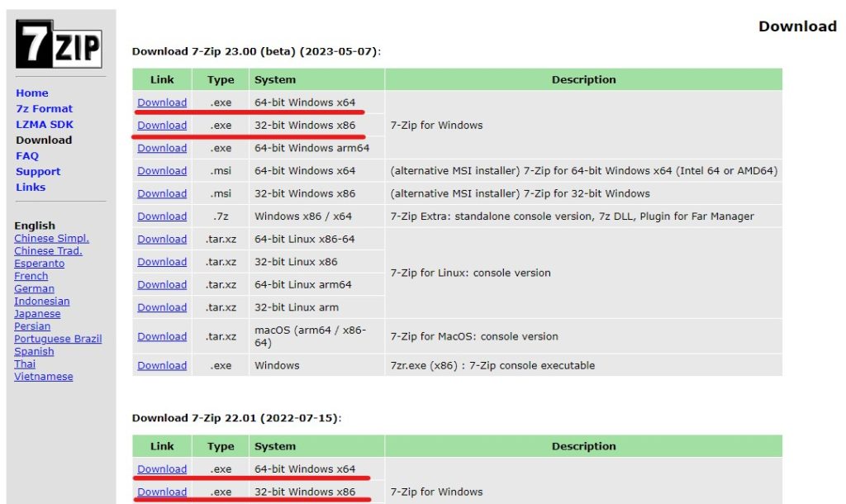
Task: Switch language to German
Action: pos(34,288)
